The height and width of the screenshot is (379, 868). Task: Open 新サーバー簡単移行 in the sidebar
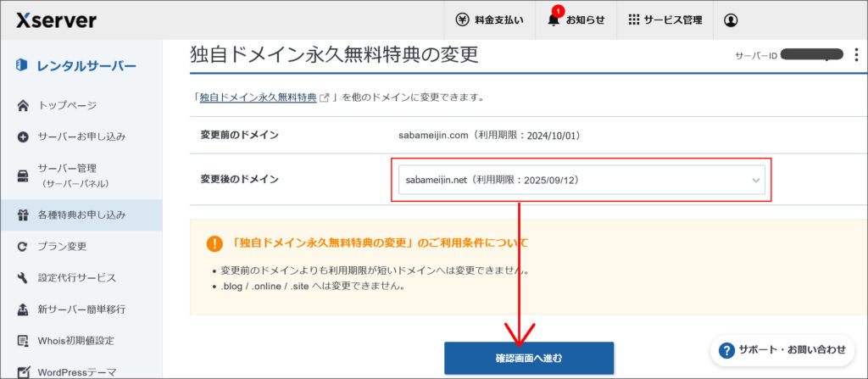click(81, 309)
